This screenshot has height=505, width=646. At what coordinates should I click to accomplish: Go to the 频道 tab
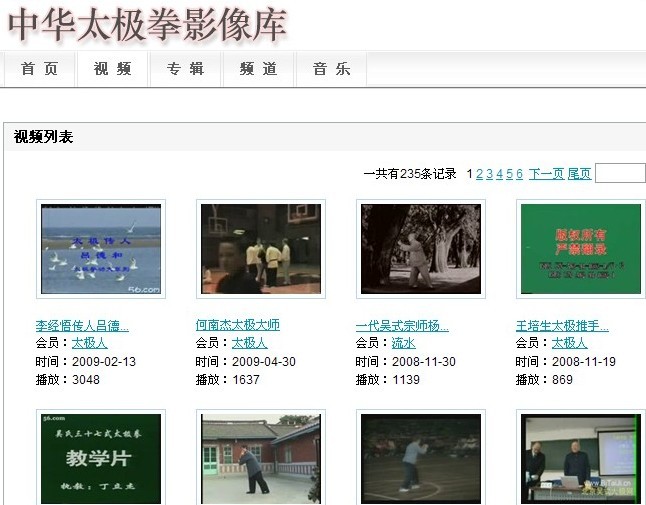[x=258, y=69]
